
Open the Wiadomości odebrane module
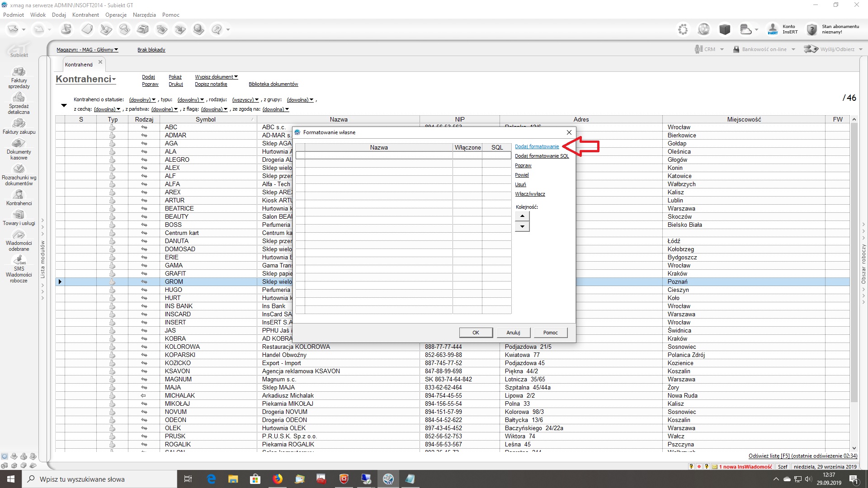[19, 240]
